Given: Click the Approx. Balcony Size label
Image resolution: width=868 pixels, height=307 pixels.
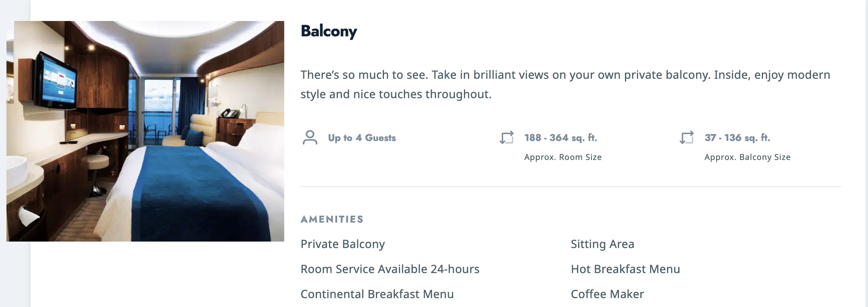Looking at the screenshot, I should [747, 157].
